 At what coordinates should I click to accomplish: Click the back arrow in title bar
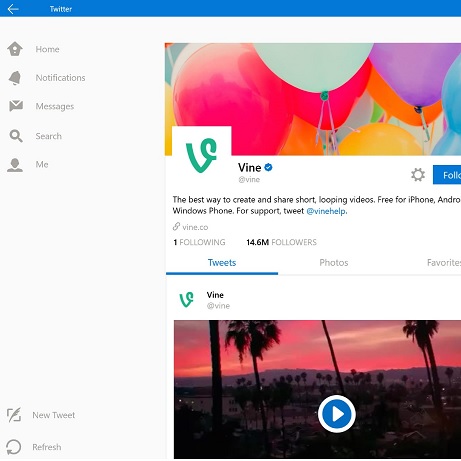coord(13,9)
